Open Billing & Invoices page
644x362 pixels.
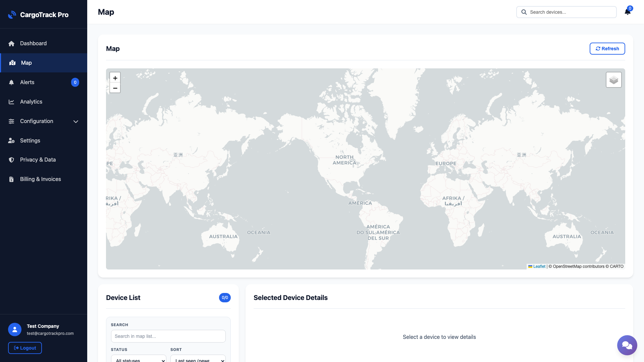(x=40, y=179)
